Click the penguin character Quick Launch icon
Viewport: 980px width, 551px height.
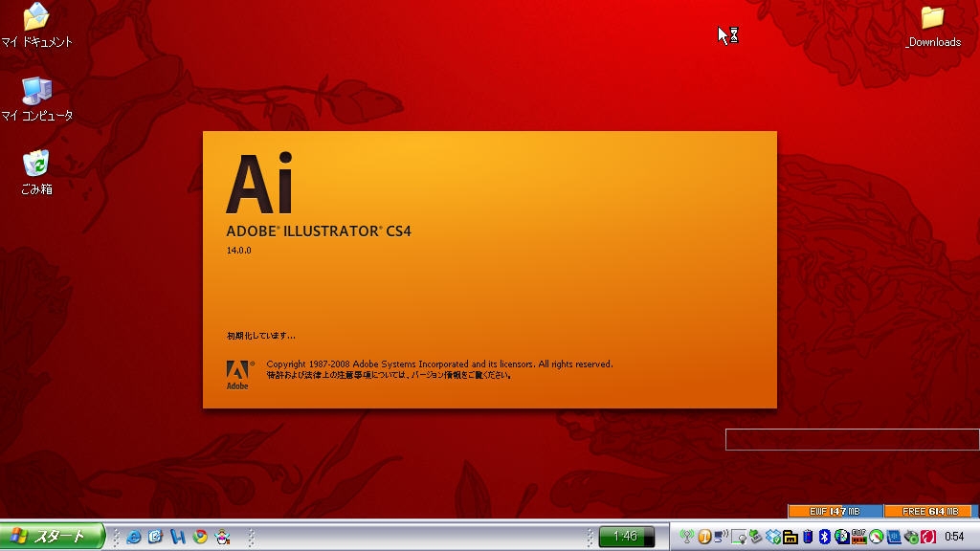click(222, 537)
